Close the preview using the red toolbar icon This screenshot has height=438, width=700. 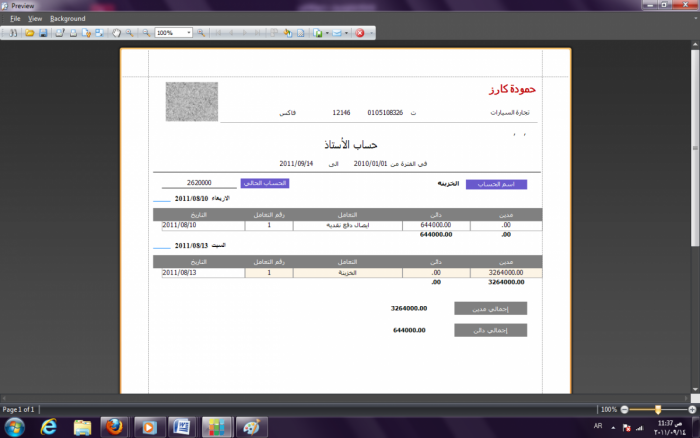coord(360,33)
